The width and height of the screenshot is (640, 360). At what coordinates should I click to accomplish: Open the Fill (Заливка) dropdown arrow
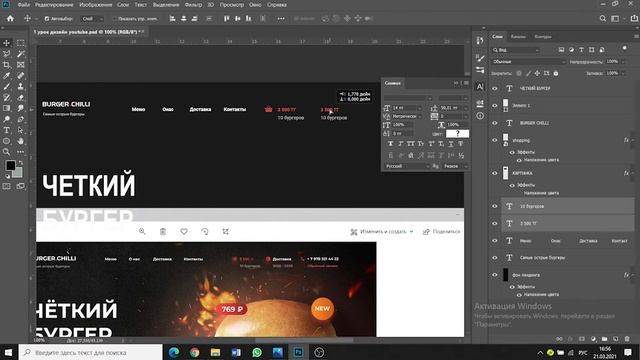[x=623, y=73]
